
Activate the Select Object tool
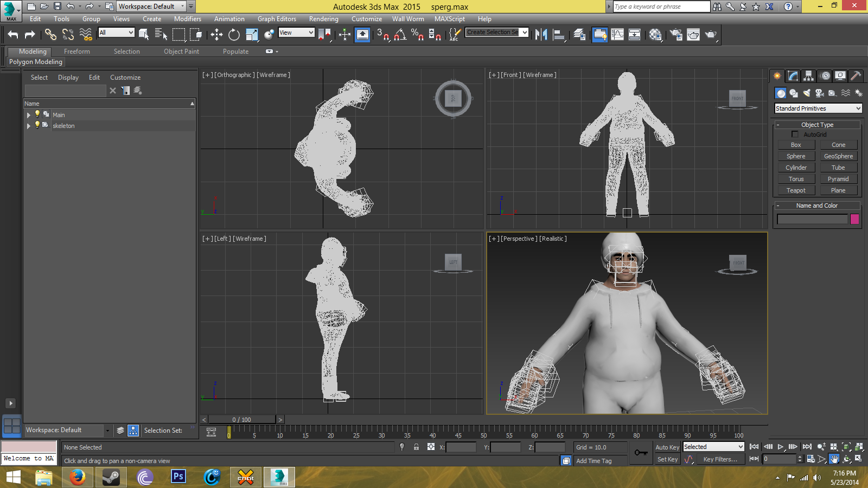144,35
